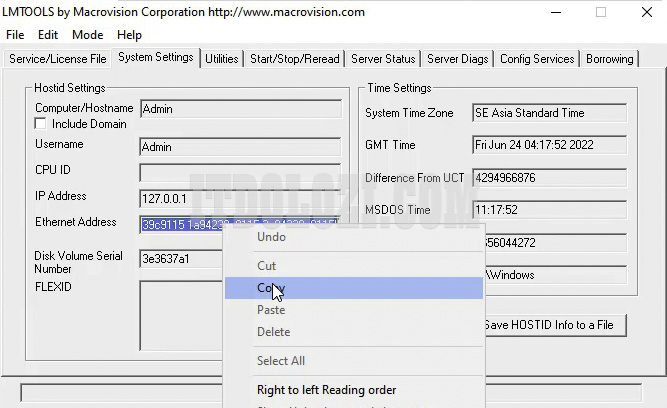Choose Select All in the context menu
This screenshot has width=667, height=408.
[354, 361]
